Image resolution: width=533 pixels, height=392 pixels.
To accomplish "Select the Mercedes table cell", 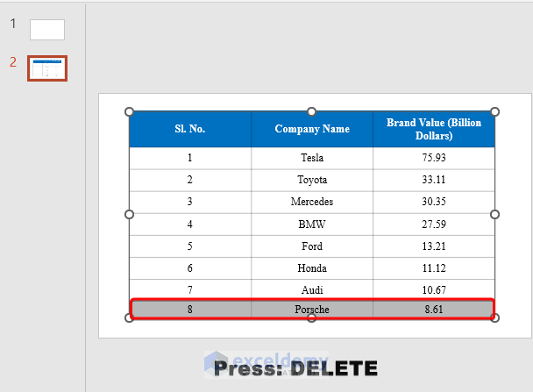I will point(312,202).
